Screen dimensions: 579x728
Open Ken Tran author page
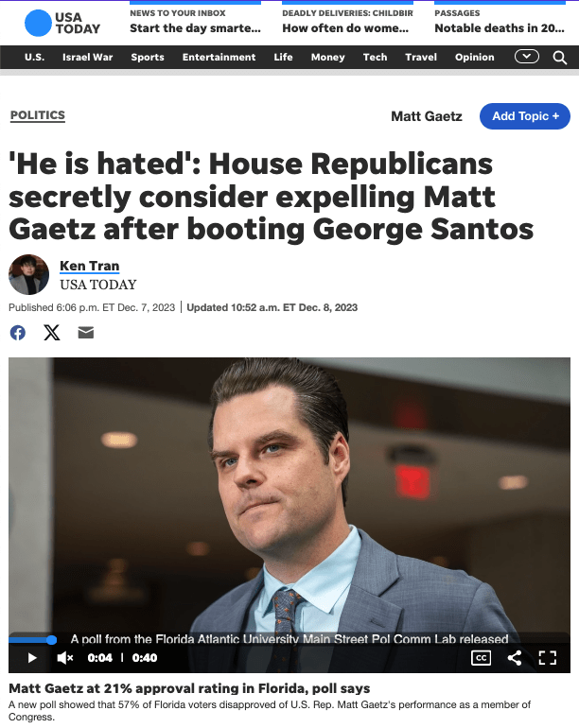pos(90,266)
